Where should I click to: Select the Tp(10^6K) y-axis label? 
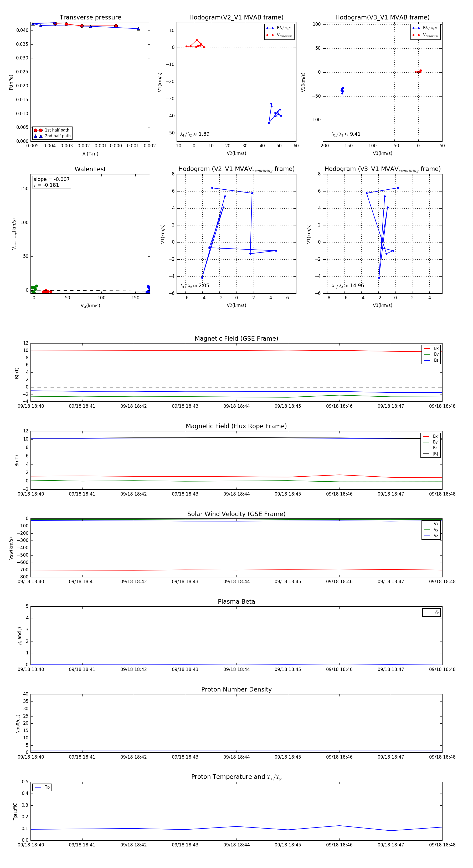click(15, 811)
